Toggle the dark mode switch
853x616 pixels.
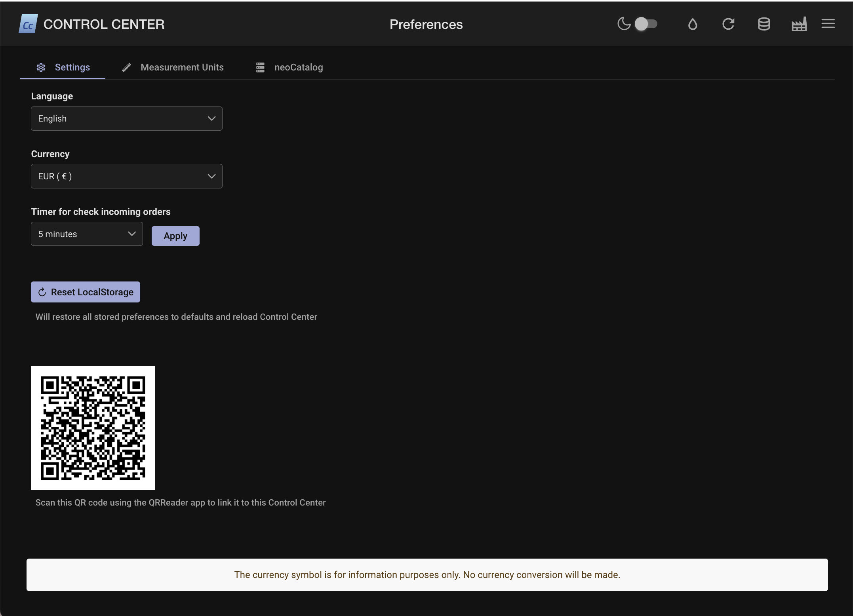pyautogui.click(x=645, y=24)
